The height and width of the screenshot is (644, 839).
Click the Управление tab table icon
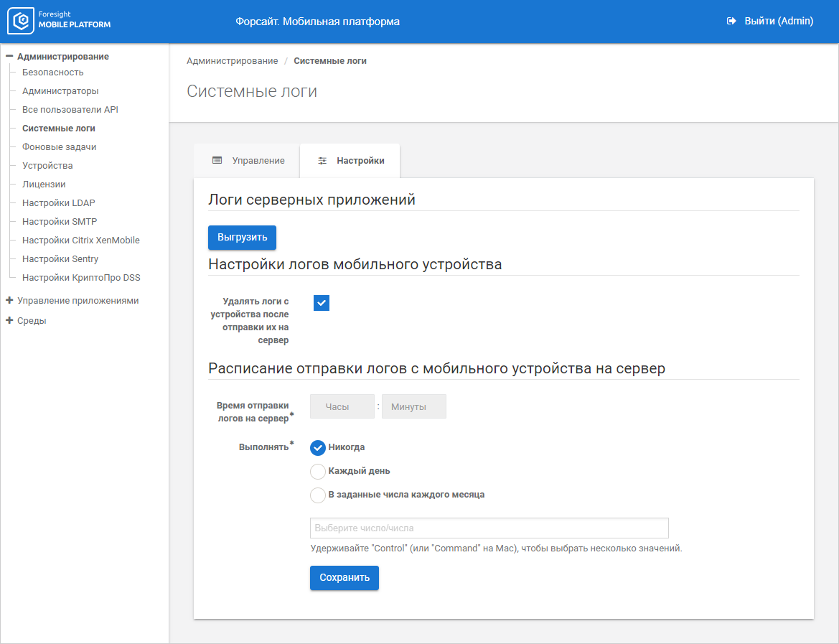pyautogui.click(x=217, y=161)
